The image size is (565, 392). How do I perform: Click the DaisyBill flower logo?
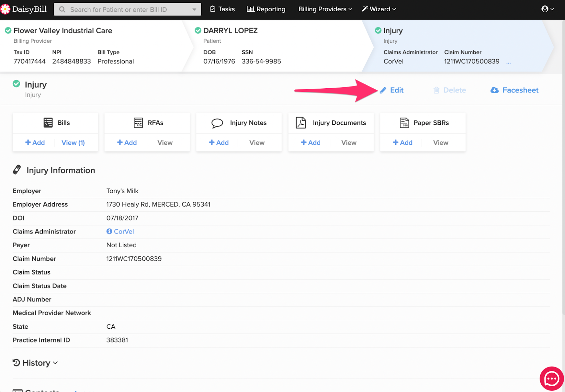click(5, 9)
